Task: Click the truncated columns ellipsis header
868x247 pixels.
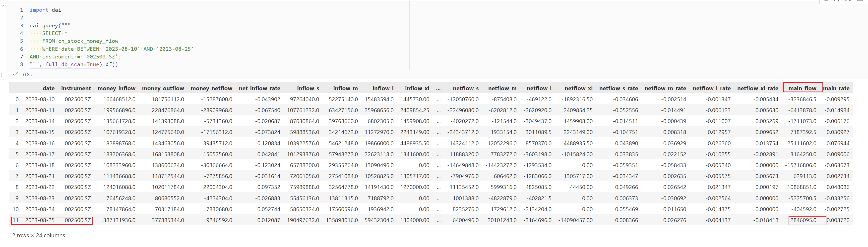Action: click(438, 88)
